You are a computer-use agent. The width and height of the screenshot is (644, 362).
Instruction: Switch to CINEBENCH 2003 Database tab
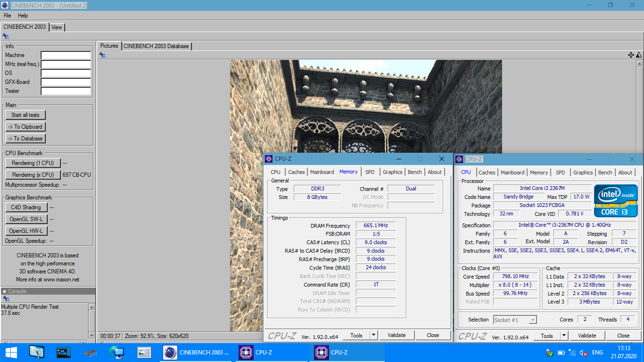[157, 46]
